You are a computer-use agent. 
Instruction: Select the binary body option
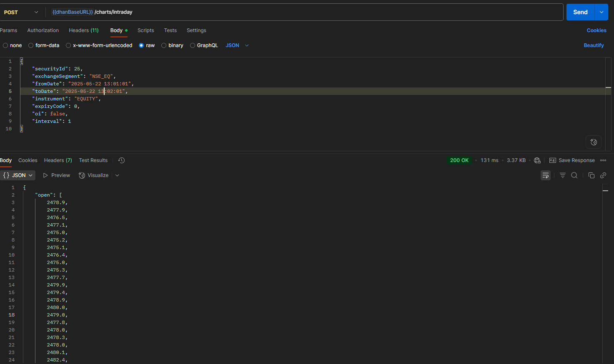(172, 45)
